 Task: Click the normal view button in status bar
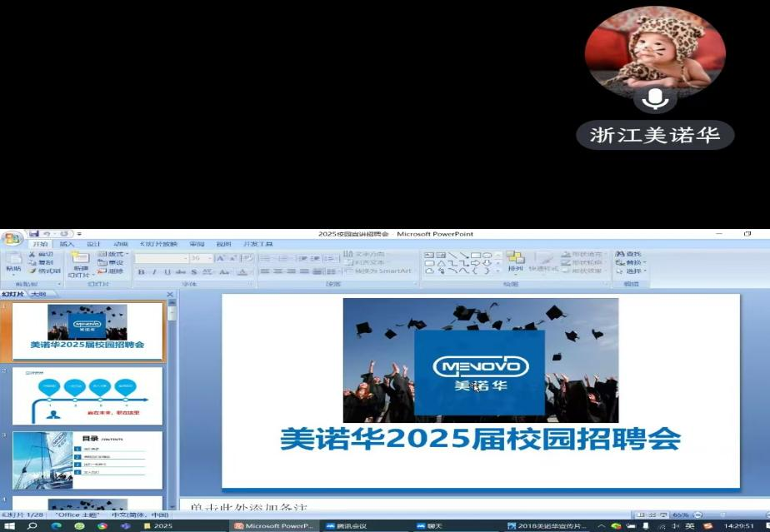point(640,515)
